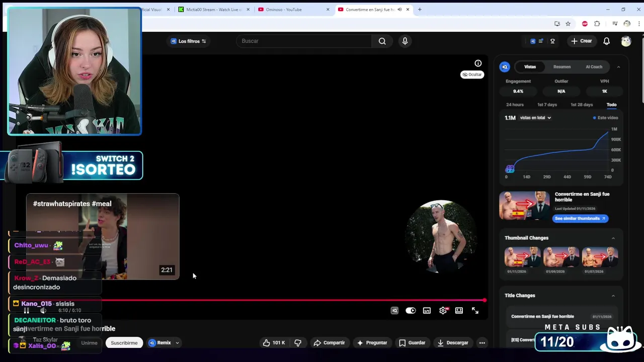The image size is (644, 362).
Task: Collapse the Title Changes section
Action: [x=613, y=296]
